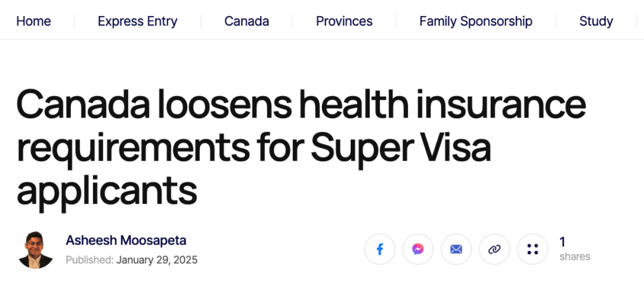Go to the Home page
Image resolution: width=644 pixels, height=290 pixels.
click(x=33, y=21)
